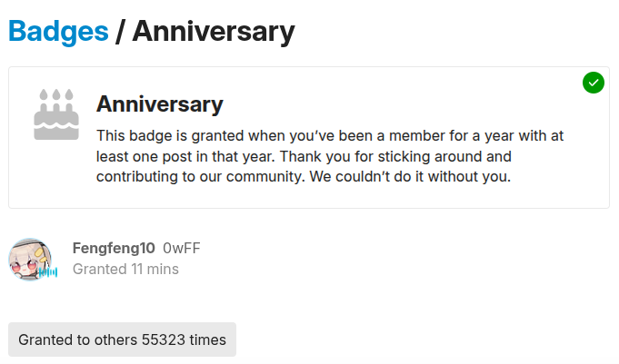Click the slash separator after Badges
This screenshot has width=619, height=364.
tap(120, 32)
